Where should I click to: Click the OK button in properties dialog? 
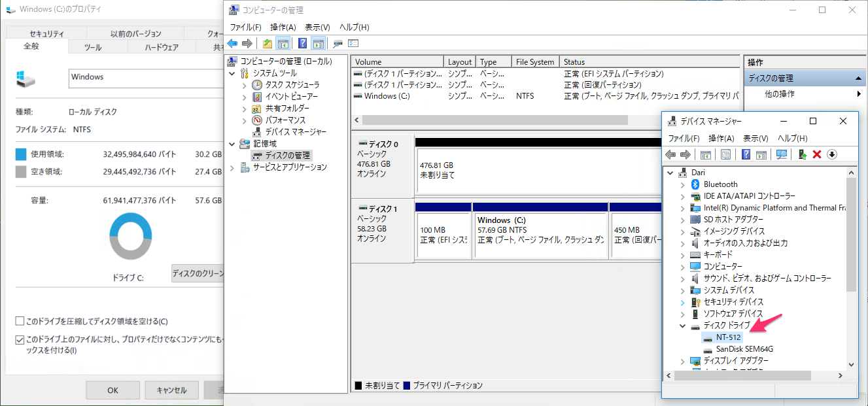tap(113, 390)
